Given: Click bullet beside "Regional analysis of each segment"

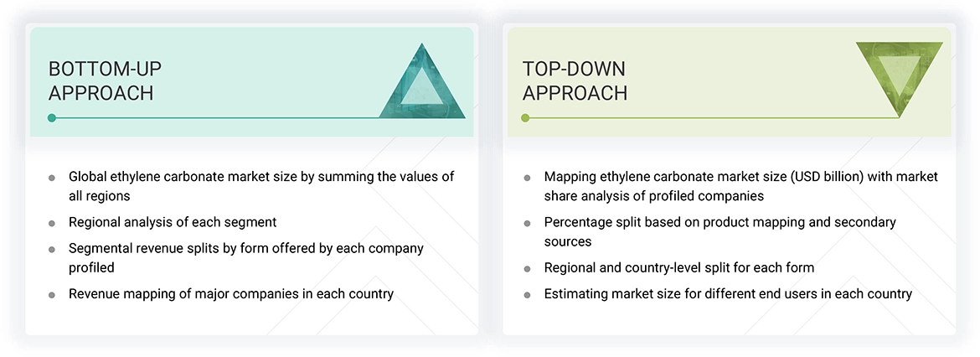Looking at the screenshot, I should [52, 223].
